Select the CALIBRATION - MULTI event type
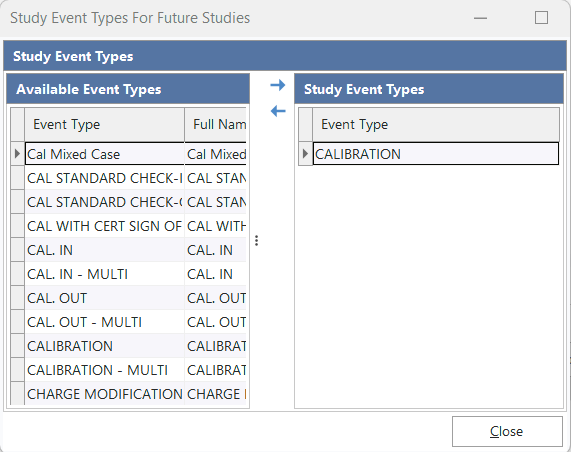Viewport: 571px width, 452px height. point(105,370)
